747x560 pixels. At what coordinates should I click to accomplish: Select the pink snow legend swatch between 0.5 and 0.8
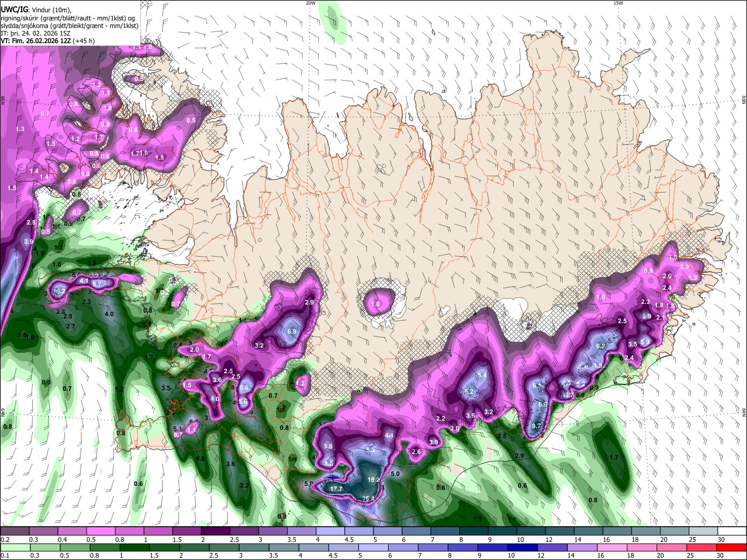pos(100,531)
